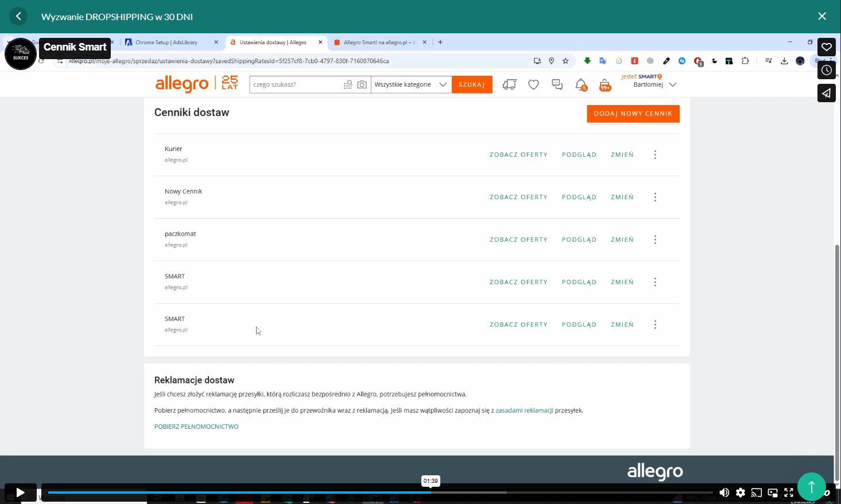
Task: Click the Allegro favorites heart icon
Action: 533,84
